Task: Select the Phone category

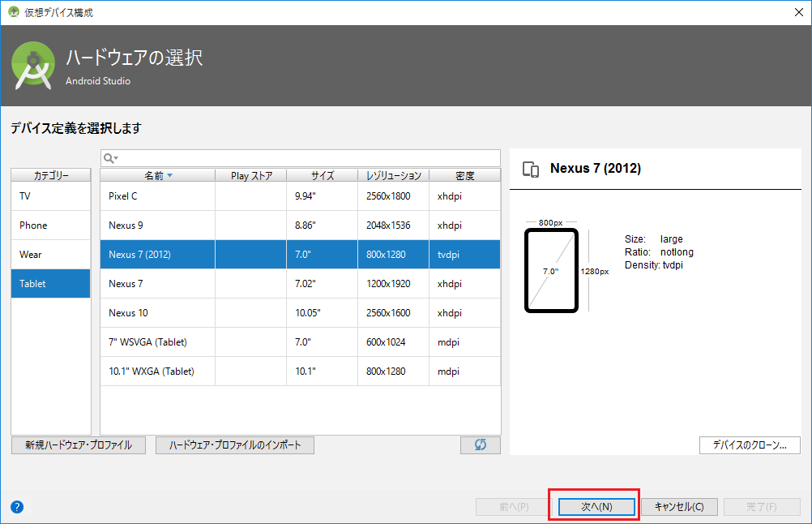Action: [x=51, y=225]
